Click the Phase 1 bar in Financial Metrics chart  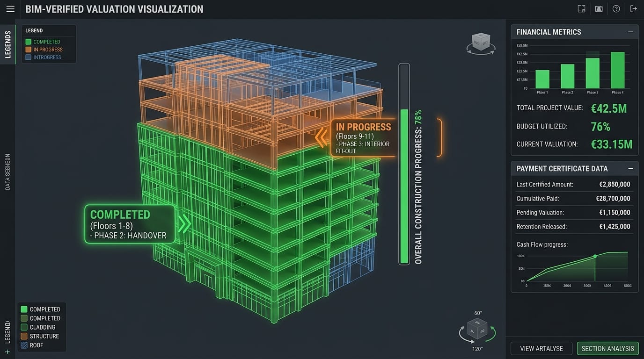542,79
